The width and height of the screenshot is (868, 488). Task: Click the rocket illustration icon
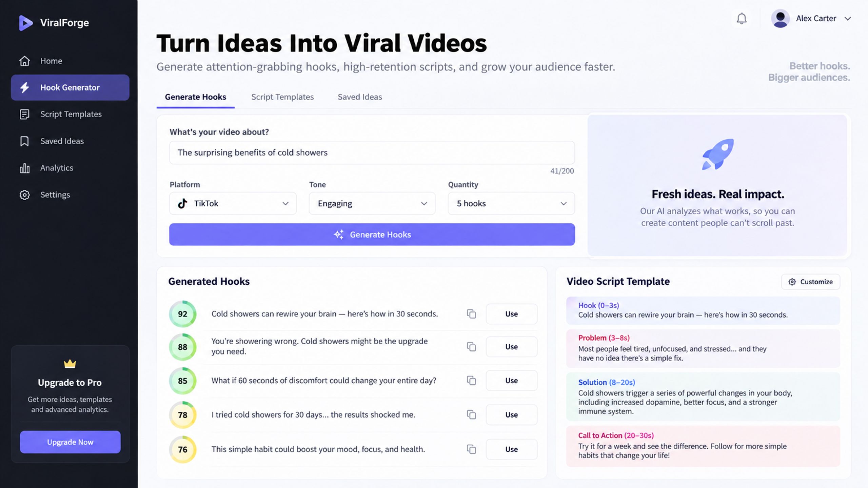[717, 154]
